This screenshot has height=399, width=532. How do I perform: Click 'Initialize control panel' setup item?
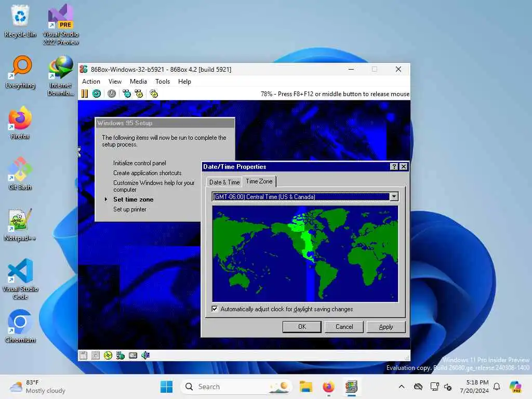139,163
